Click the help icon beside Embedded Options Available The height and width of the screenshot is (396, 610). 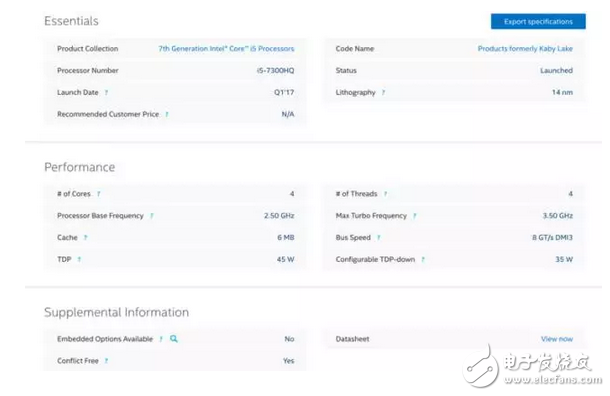coord(161,339)
